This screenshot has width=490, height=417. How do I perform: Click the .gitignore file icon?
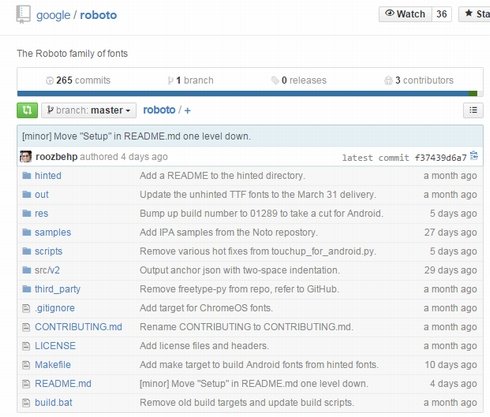26,308
